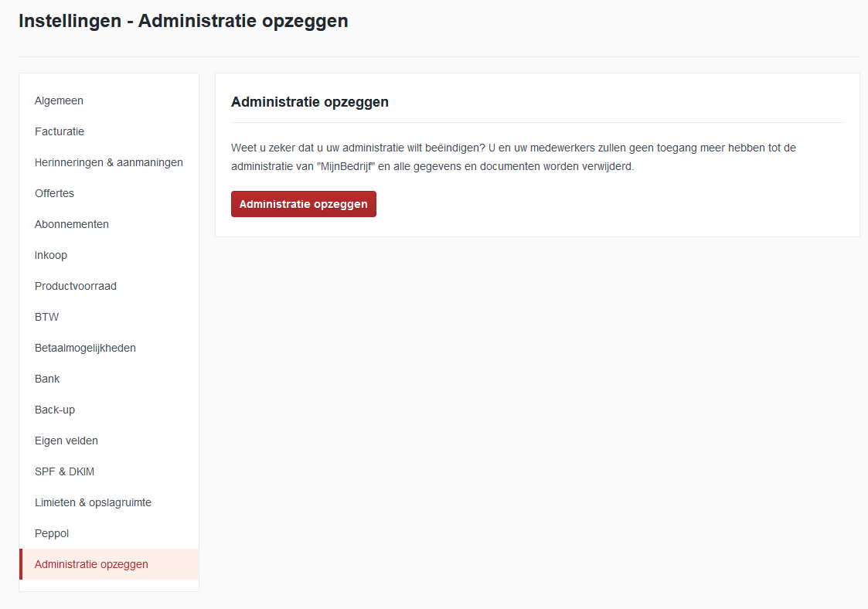Open Productvoorraad settings

[75, 286]
